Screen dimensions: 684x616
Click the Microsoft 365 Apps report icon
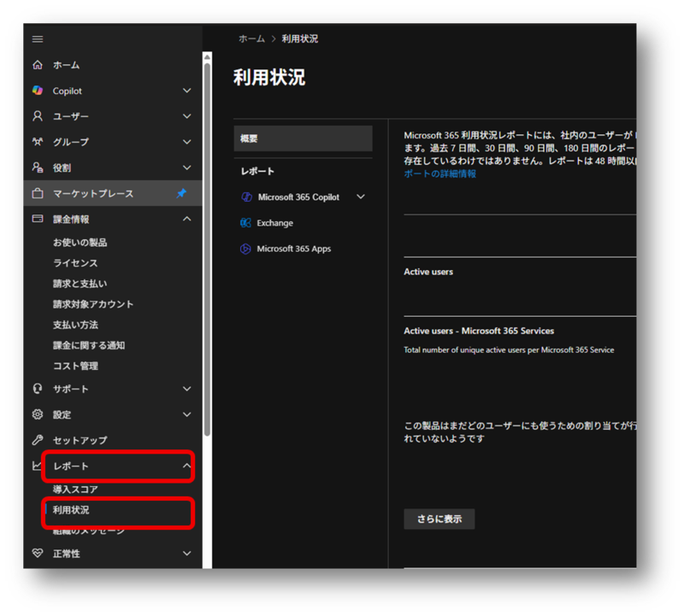pyautogui.click(x=245, y=249)
